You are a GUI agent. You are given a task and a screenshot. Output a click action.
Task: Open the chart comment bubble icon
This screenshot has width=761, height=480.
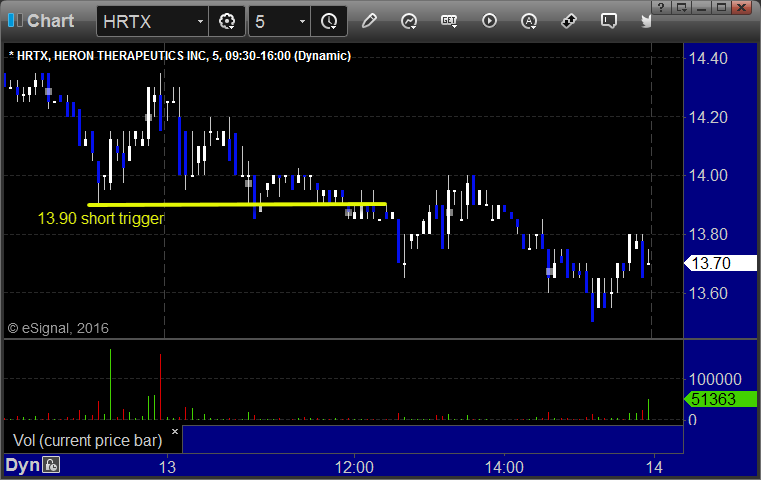pos(609,21)
